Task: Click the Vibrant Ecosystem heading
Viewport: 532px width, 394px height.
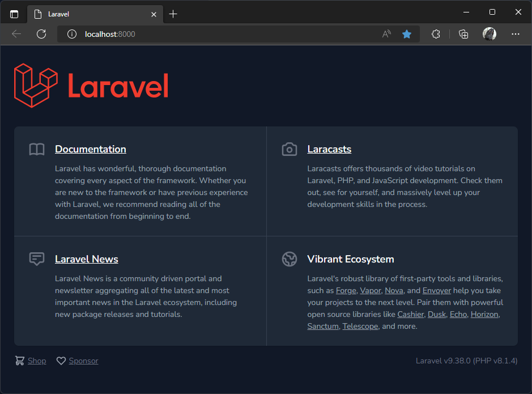Action: tap(351, 259)
